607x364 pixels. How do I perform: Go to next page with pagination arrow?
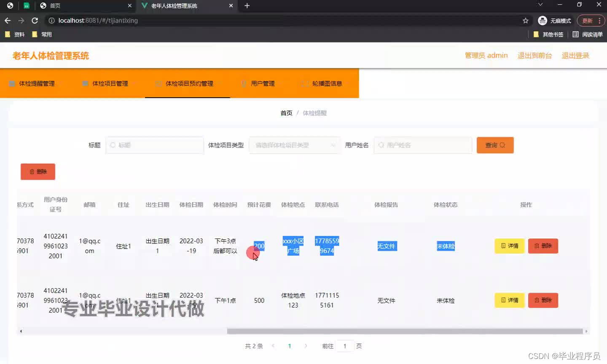click(x=306, y=346)
